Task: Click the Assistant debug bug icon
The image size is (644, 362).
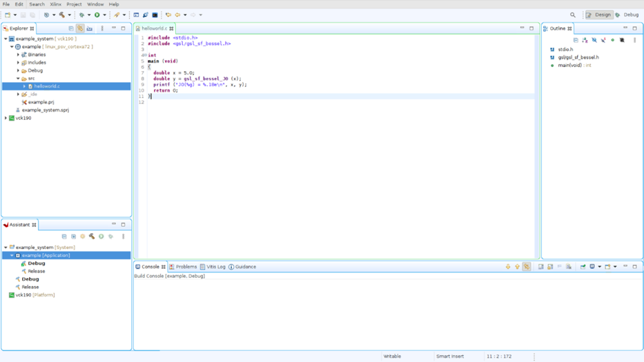Action: point(110,237)
